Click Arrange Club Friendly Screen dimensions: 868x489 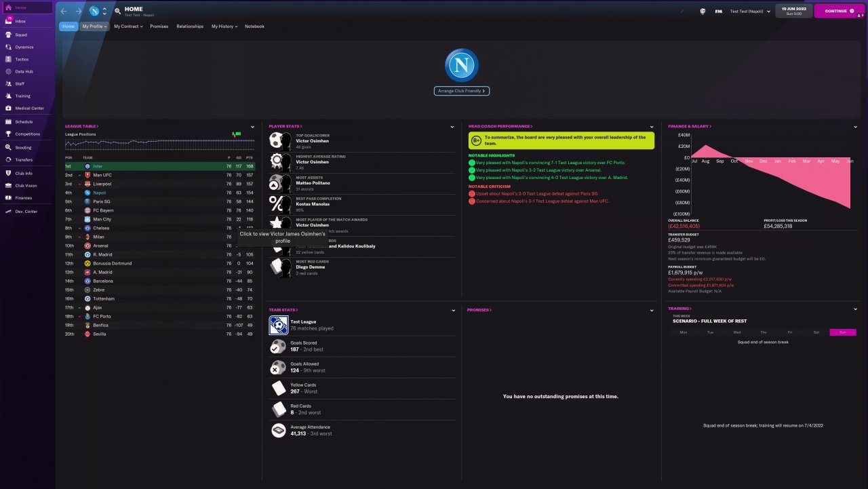click(462, 91)
